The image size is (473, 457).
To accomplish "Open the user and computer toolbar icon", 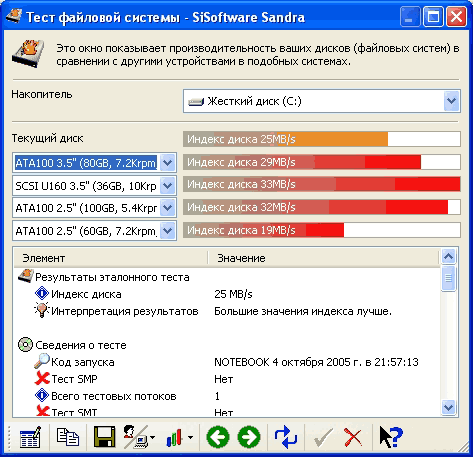I will 136,437.
